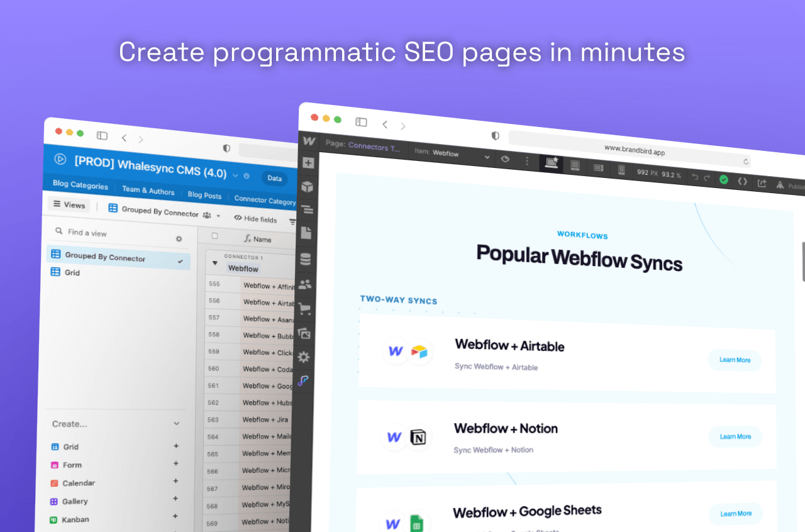Open the three-dot more options in Webflow toolbar
805x532 pixels.
click(x=527, y=161)
